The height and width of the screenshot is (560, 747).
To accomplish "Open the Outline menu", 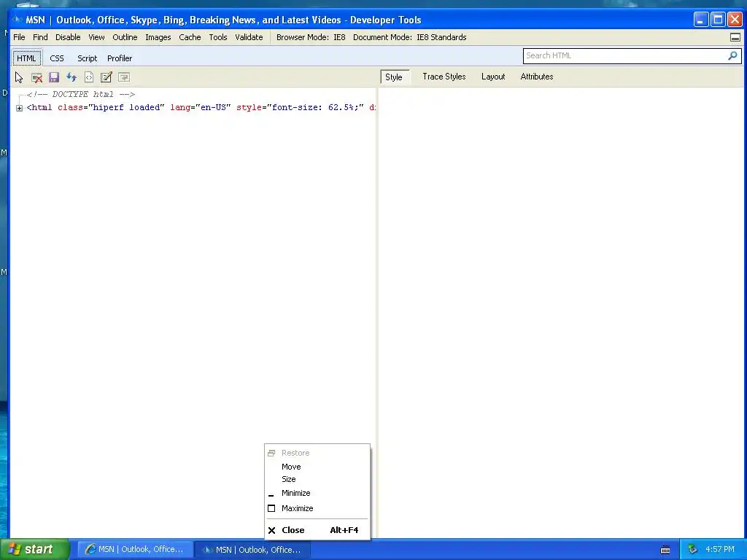I will coord(125,37).
